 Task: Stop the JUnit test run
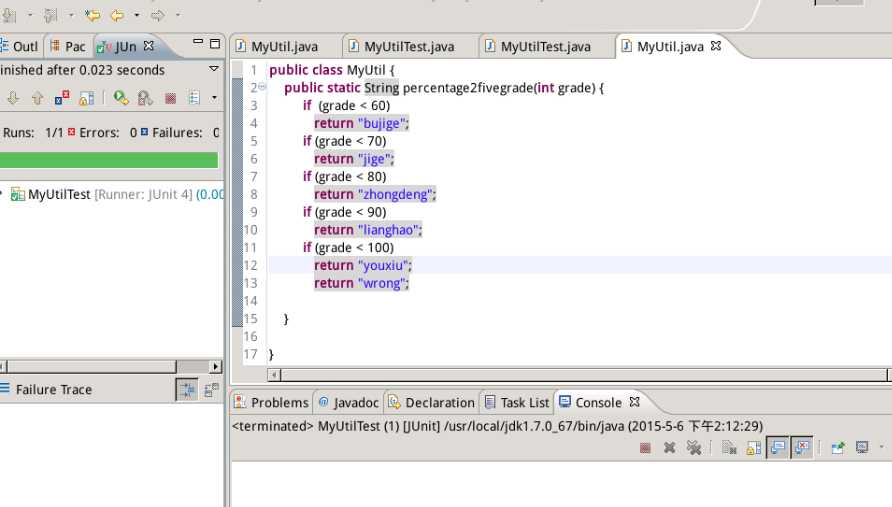tap(170, 98)
